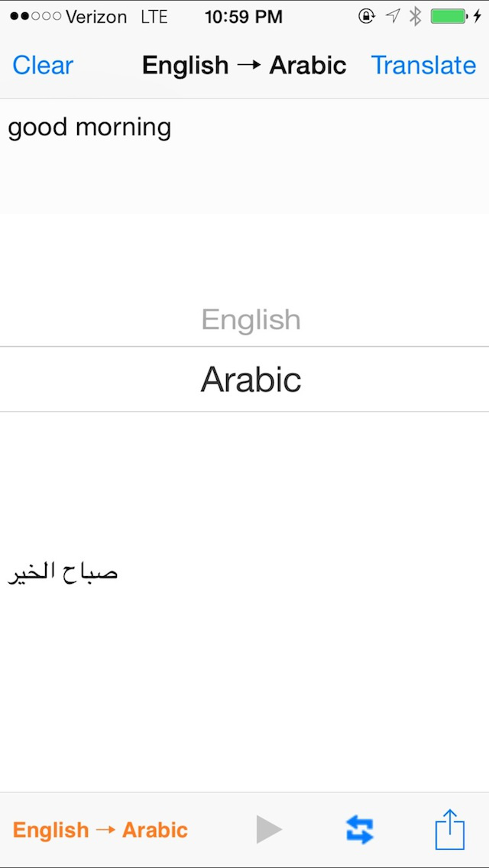Tap the rotation lock status icon

tap(367, 16)
